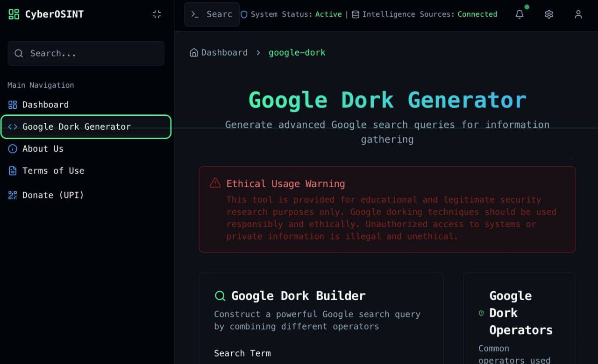
Task: Click the code brackets icon beside Google Dork Generator
Action: [13, 126]
